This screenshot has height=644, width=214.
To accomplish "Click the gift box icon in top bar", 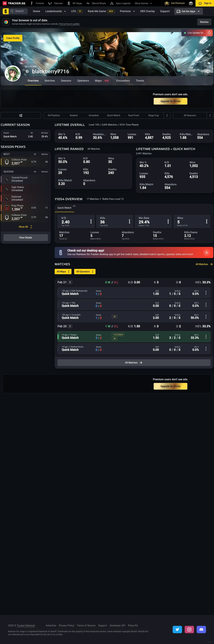I will (x=191, y=3).
